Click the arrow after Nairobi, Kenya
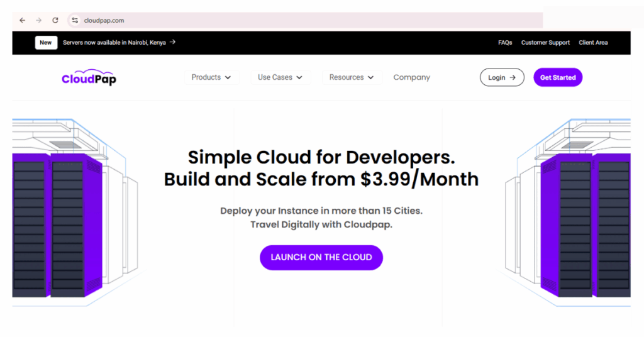This screenshot has height=337, width=644. tap(172, 42)
